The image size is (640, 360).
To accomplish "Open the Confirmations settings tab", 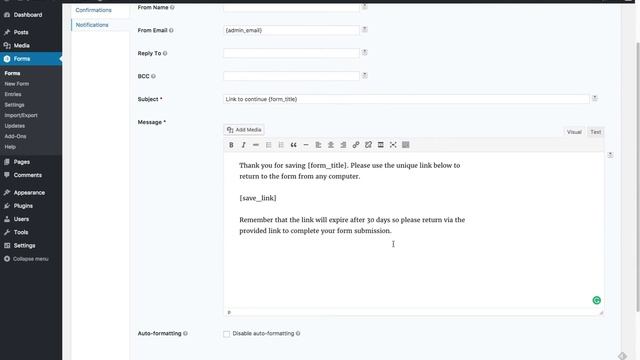I will [x=93, y=10].
